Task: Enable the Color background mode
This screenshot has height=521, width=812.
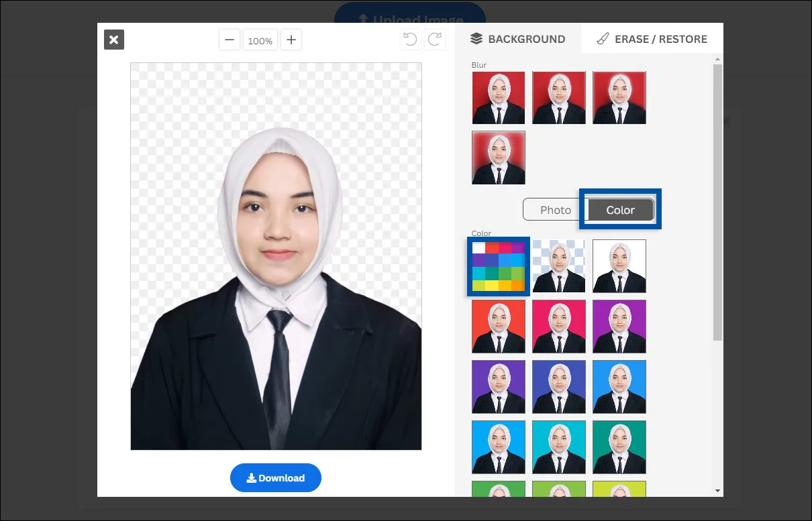Action: coord(619,209)
